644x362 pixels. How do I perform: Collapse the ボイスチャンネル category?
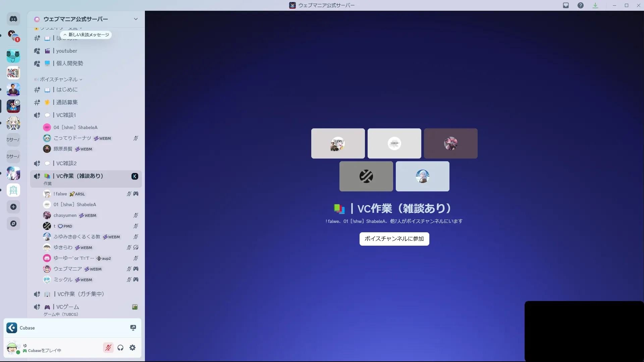coord(59,79)
